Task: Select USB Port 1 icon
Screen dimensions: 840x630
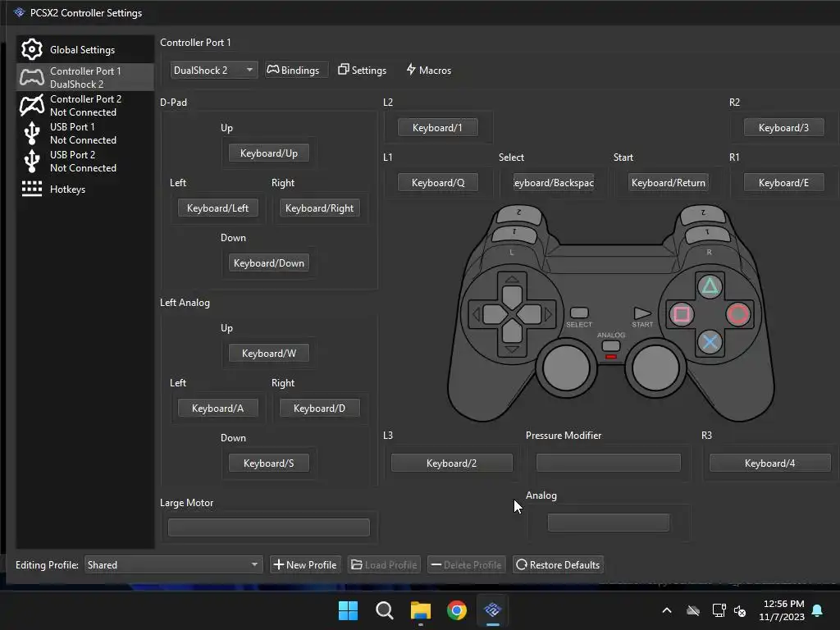Action: pos(32,133)
